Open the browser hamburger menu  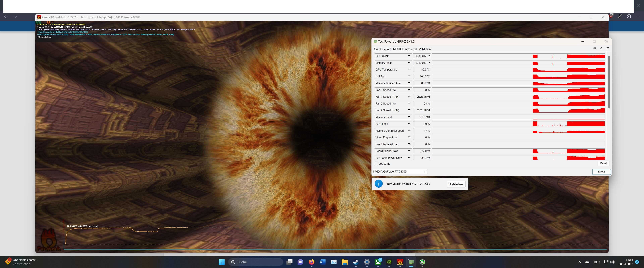tap(638, 16)
